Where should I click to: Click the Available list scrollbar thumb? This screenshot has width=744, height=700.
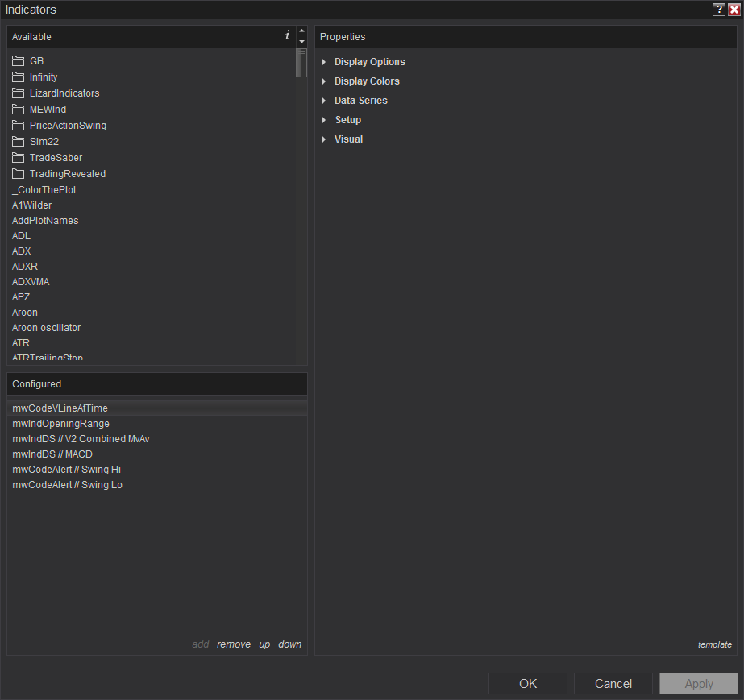tap(301, 63)
